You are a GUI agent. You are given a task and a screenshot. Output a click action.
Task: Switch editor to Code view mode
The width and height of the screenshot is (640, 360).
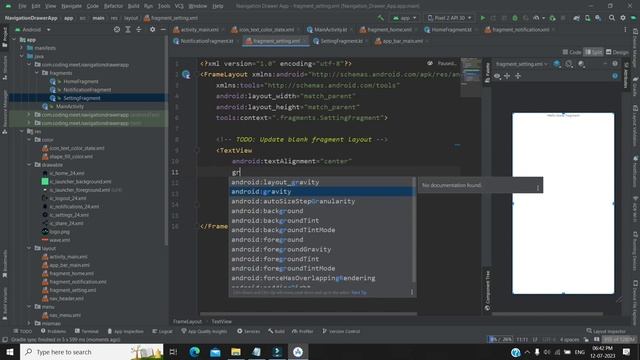pos(572,52)
